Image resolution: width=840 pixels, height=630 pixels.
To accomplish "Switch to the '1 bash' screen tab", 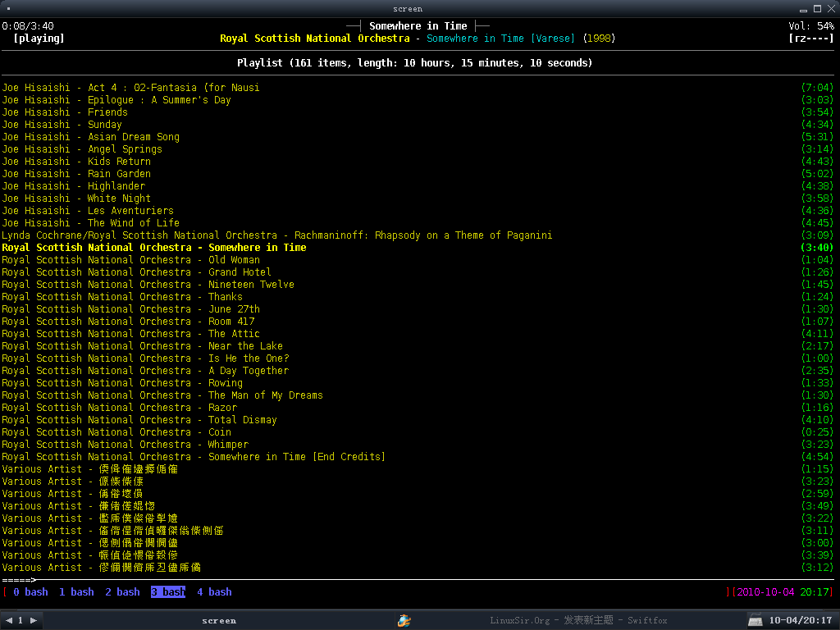I will [76, 592].
